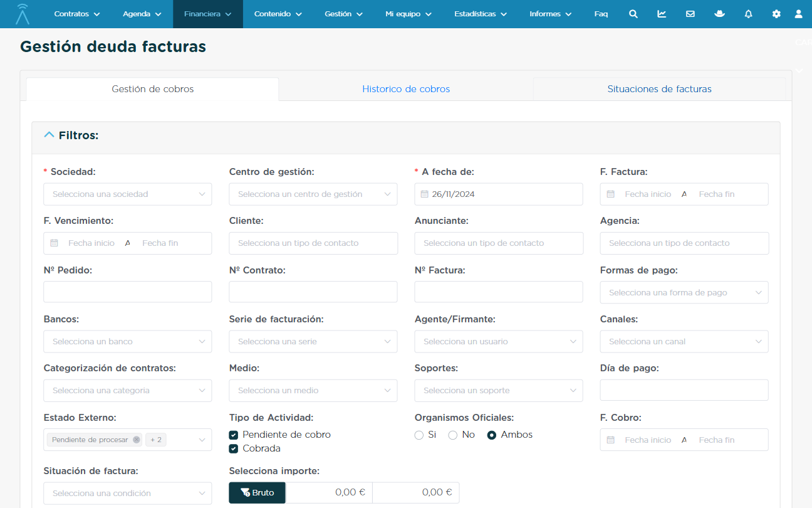Click the app logo in the top bar
This screenshot has height=508, width=812.
pyautogui.click(x=23, y=14)
